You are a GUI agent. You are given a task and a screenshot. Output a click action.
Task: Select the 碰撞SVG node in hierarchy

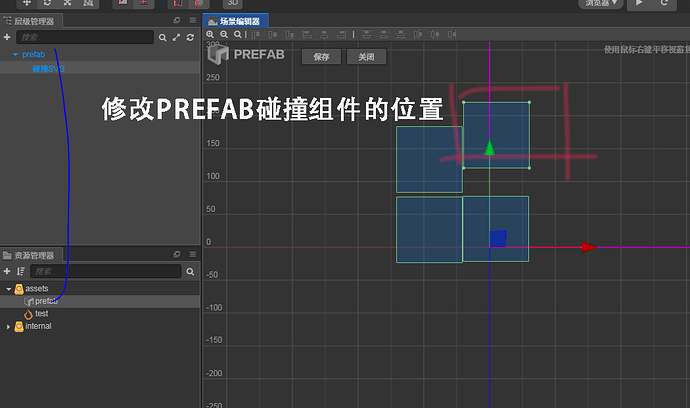coord(48,69)
